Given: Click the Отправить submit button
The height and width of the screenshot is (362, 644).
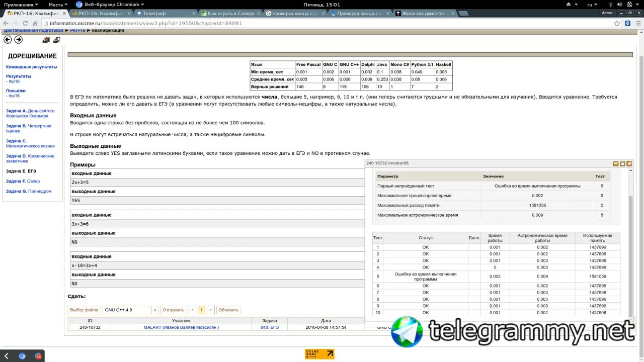Looking at the screenshot, I should [174, 310].
